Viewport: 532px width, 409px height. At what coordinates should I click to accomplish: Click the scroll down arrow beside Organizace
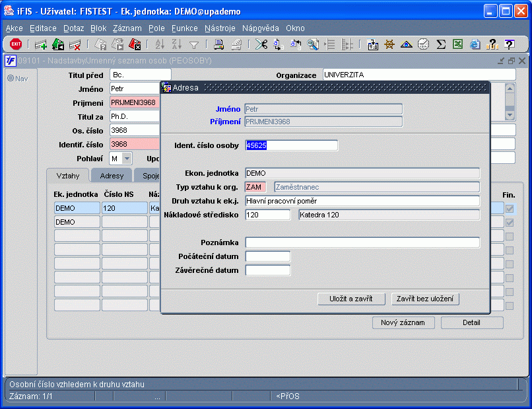pyautogui.click(x=510, y=115)
